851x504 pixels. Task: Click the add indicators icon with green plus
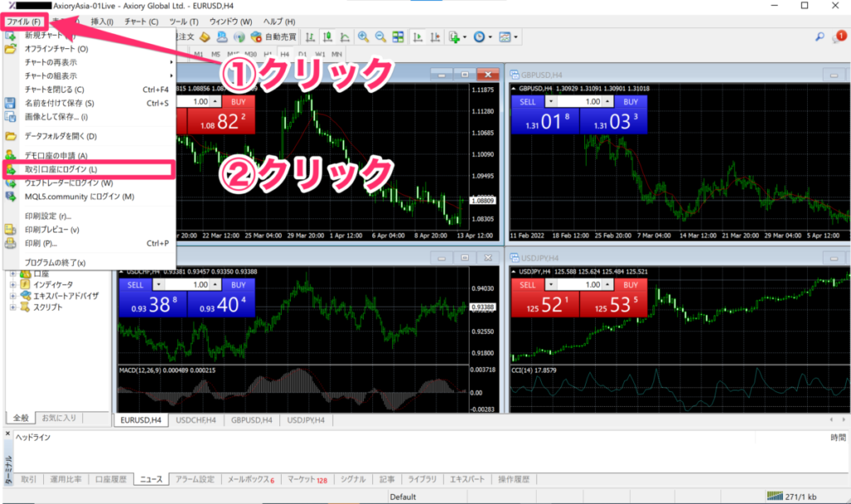pos(455,37)
